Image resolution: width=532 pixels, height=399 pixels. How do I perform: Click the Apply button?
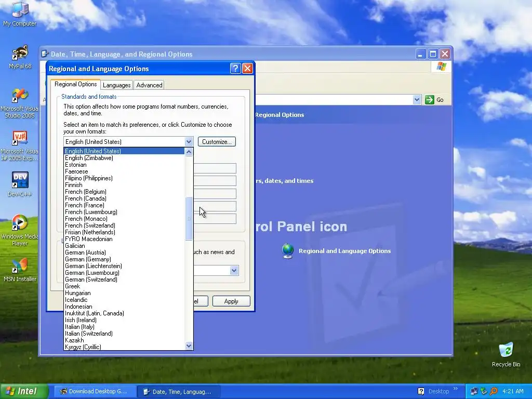tap(231, 301)
